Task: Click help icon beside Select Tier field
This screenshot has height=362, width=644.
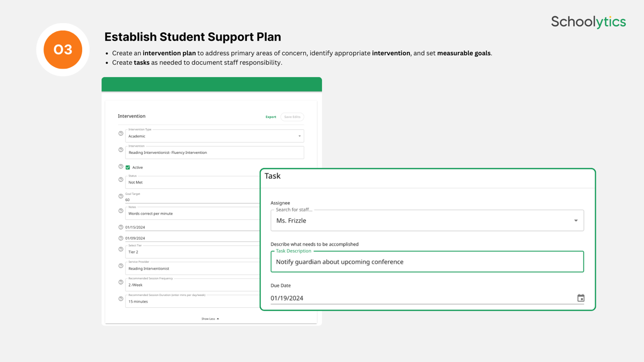Action: tap(121, 249)
